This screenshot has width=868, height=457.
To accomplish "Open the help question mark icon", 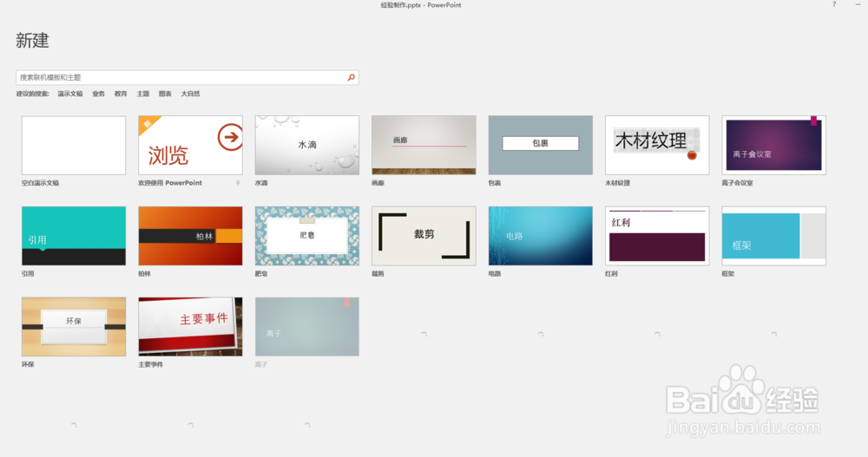I will point(834,4).
